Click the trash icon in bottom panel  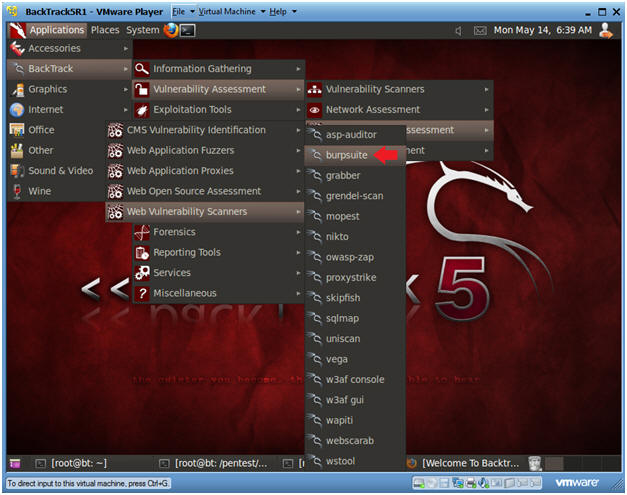click(535, 463)
